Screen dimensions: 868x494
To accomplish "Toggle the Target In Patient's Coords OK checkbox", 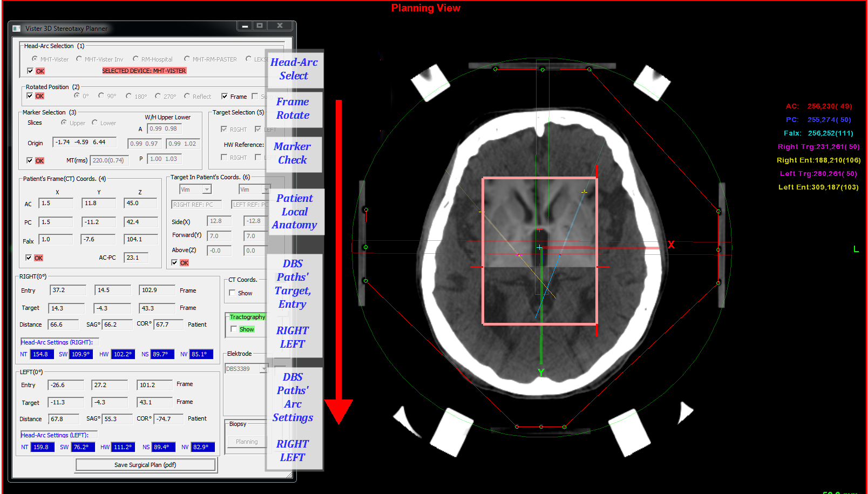I will tap(174, 262).
